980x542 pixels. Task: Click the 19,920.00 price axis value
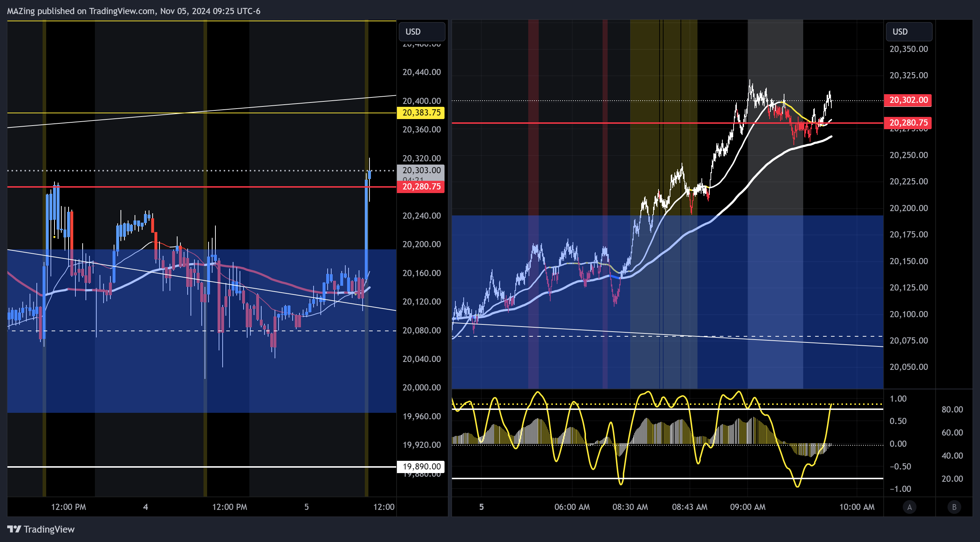click(421, 445)
